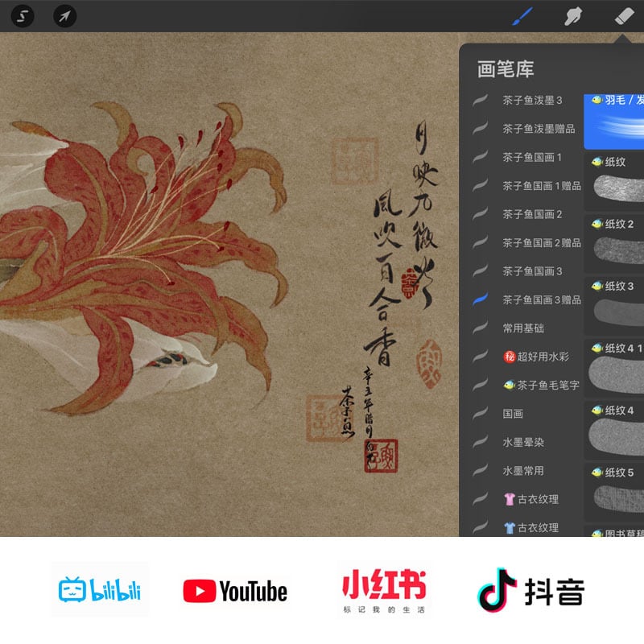Choose the 纸纹 3 brush
The height and width of the screenshot is (644, 644).
[613, 307]
